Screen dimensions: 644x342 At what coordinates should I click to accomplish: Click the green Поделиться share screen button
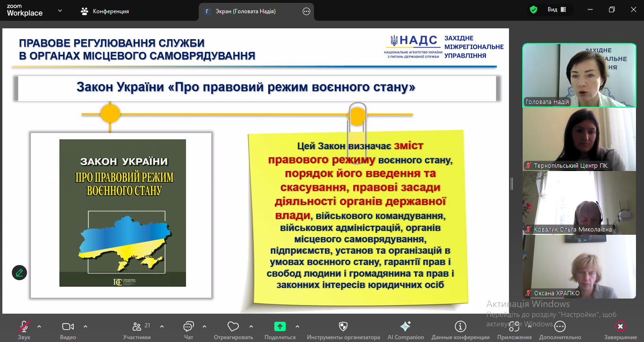click(280, 330)
